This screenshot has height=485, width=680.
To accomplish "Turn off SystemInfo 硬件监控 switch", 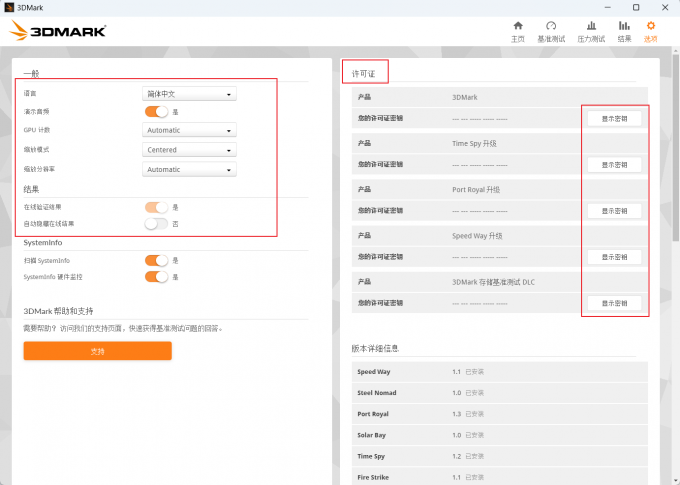I will 157,276.
